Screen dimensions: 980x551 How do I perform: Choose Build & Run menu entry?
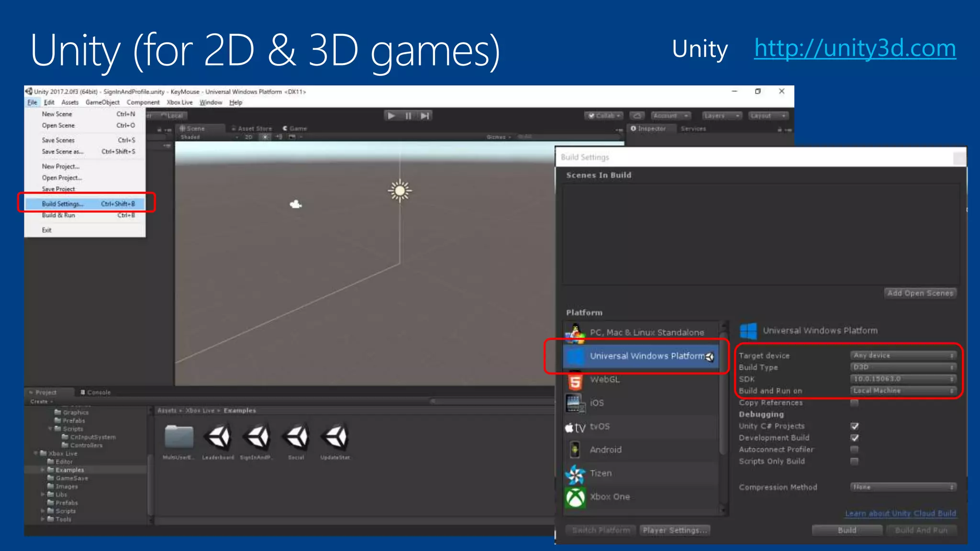(x=85, y=215)
